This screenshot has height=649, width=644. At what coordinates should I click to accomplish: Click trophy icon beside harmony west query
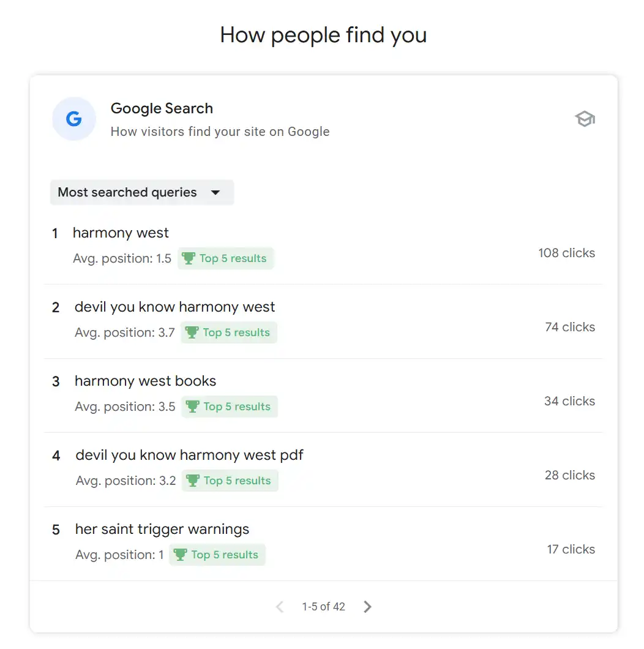click(x=189, y=258)
